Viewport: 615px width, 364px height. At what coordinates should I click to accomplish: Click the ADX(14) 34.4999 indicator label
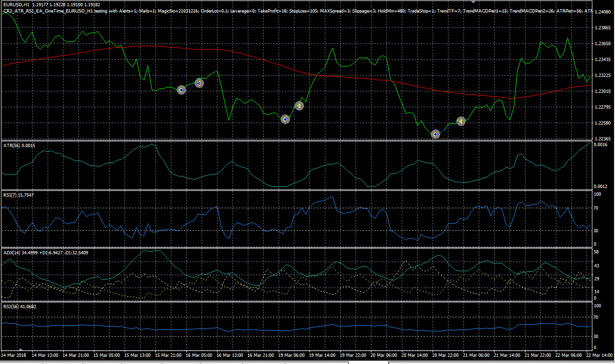pyautogui.click(x=45, y=252)
